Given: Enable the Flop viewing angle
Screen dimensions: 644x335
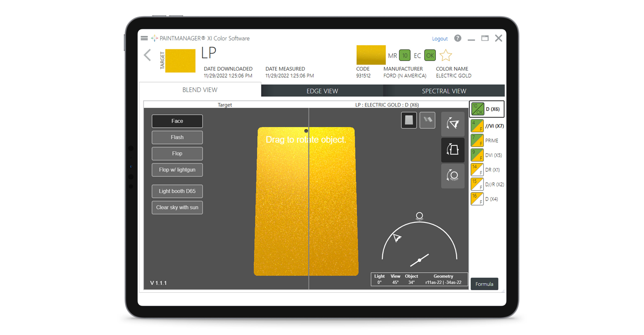Looking at the screenshot, I should pos(177,154).
